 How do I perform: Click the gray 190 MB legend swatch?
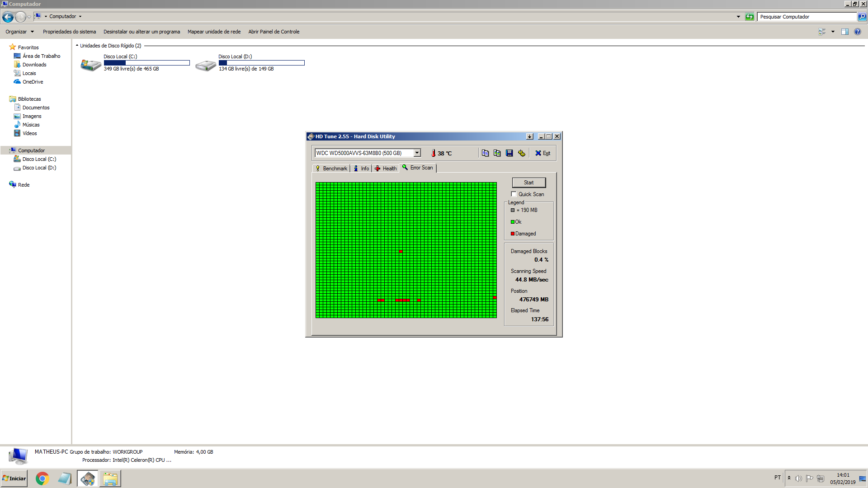coord(513,210)
